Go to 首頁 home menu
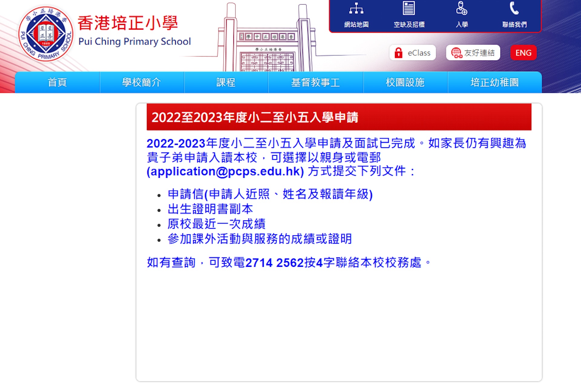Image resolution: width=581 pixels, height=392 pixels. 57,82
